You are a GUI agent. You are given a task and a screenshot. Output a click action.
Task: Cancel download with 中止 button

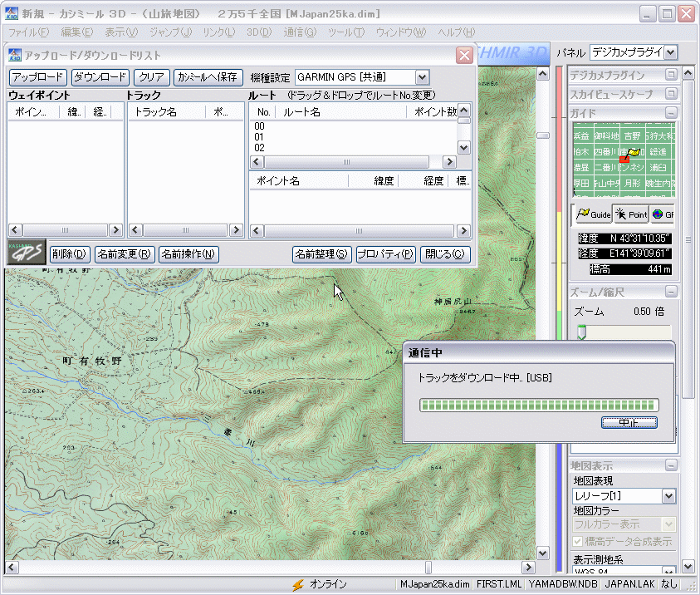(x=629, y=422)
